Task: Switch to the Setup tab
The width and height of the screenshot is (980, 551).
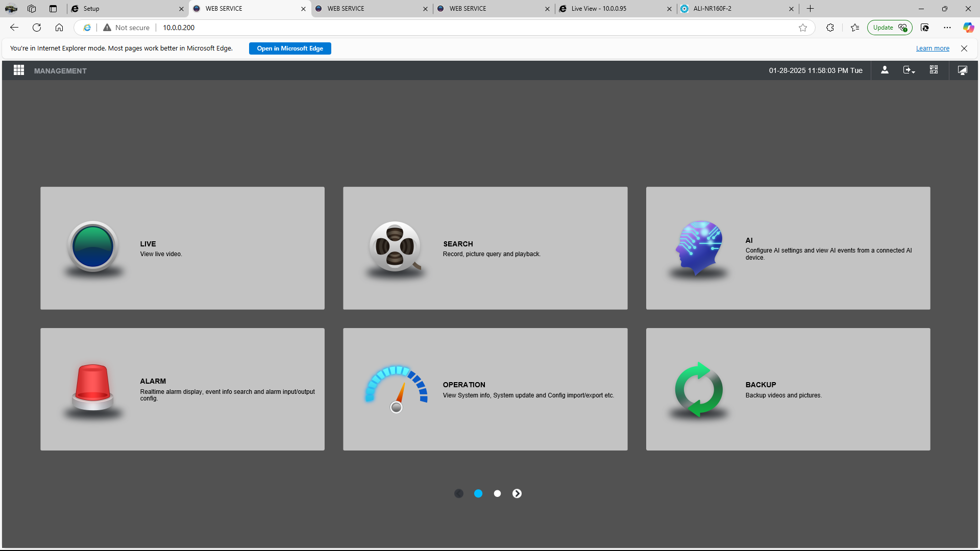Action: 128,9
